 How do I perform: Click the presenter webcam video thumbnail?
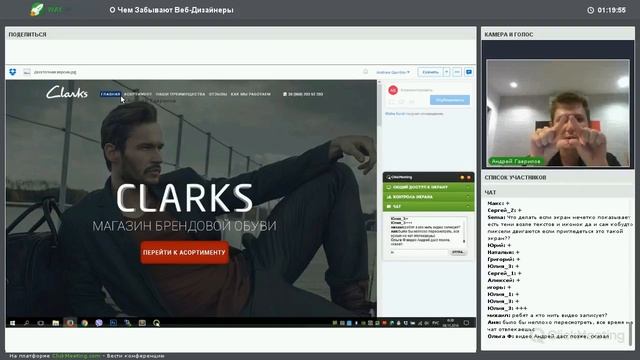pyautogui.click(x=558, y=113)
